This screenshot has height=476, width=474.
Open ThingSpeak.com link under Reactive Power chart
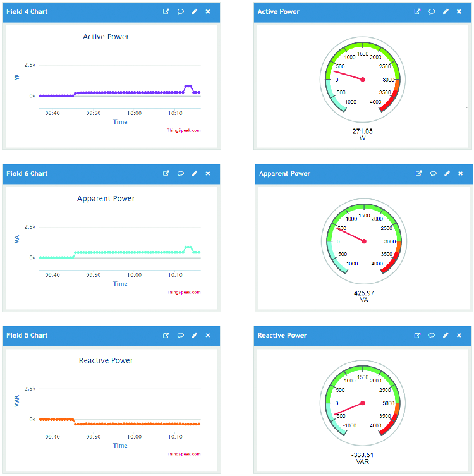(x=184, y=455)
